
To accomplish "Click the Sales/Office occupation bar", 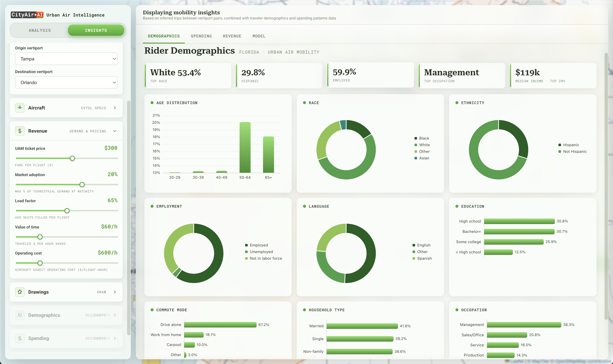I will click(507, 335).
